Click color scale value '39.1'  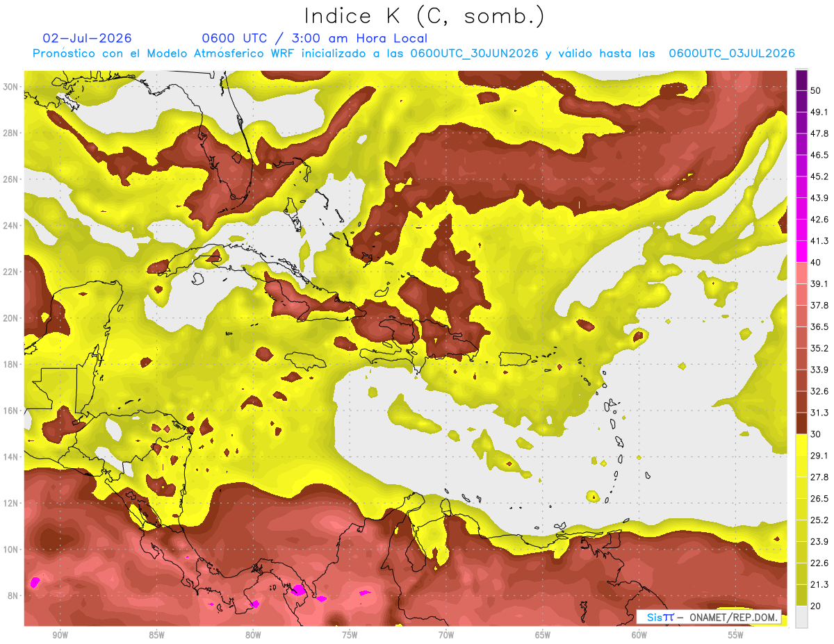point(819,284)
